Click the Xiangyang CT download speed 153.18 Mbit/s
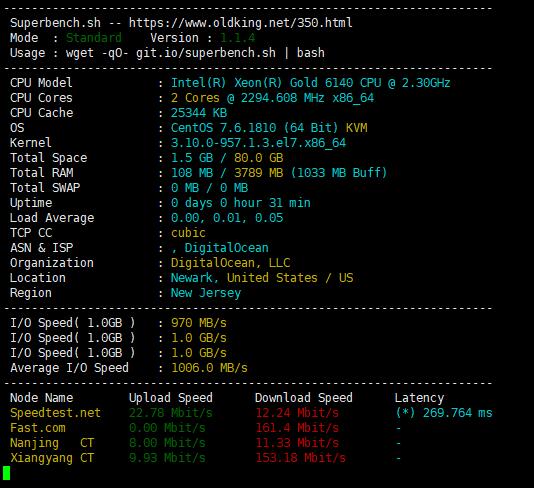This screenshot has height=488, width=534. coord(300,458)
